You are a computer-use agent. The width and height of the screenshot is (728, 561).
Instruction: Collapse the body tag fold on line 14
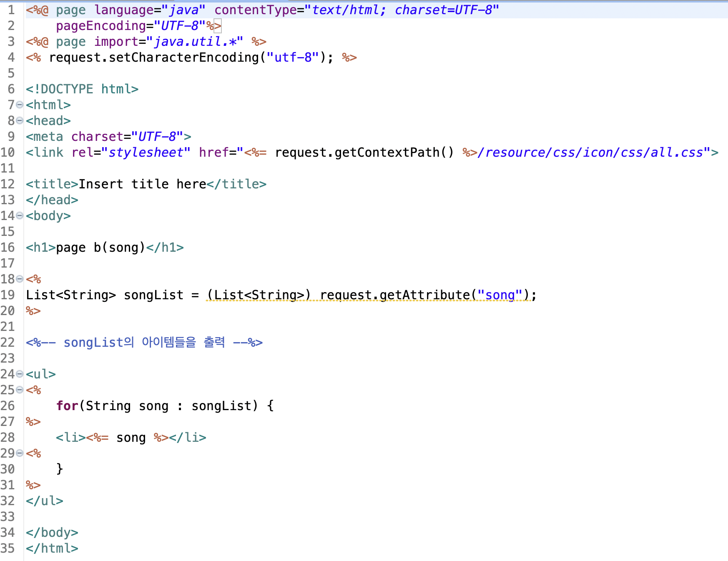tap(20, 215)
